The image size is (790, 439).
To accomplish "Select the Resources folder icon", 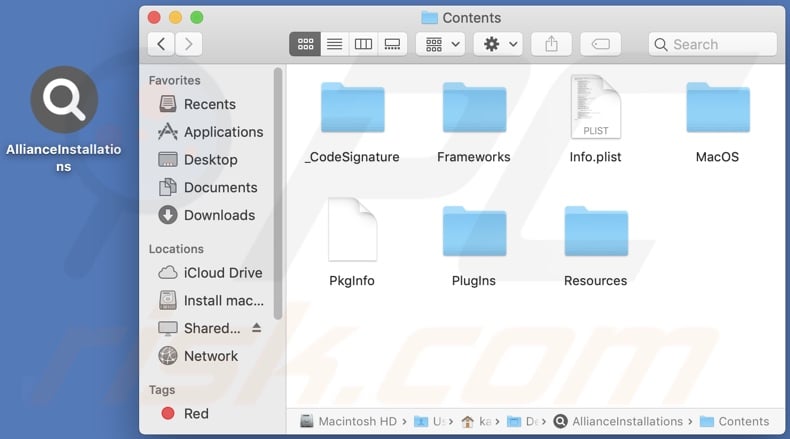I will (596, 231).
